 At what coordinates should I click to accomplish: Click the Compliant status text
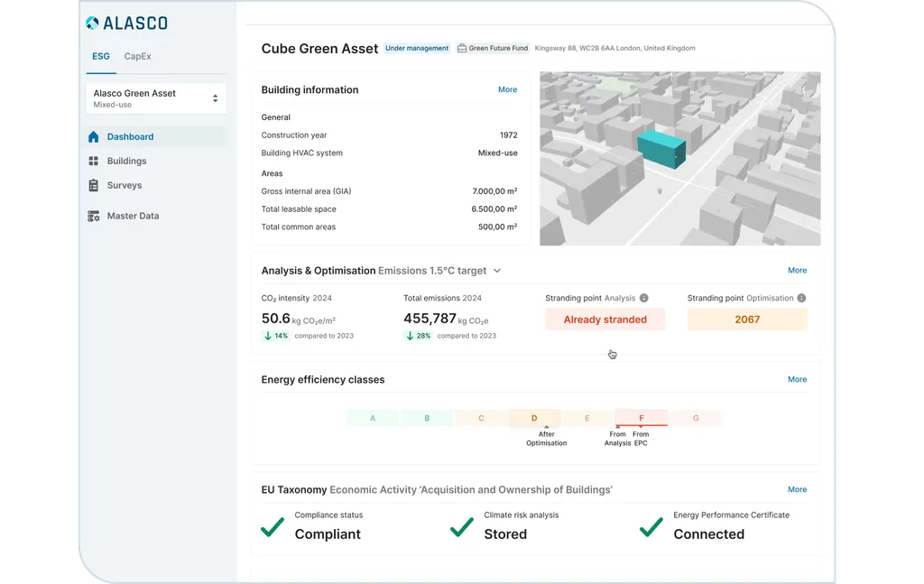[x=328, y=534]
